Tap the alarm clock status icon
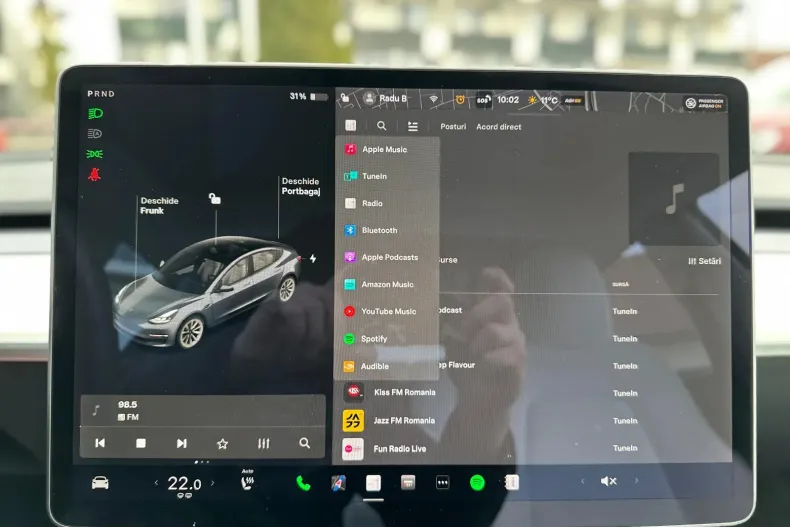 [460, 99]
